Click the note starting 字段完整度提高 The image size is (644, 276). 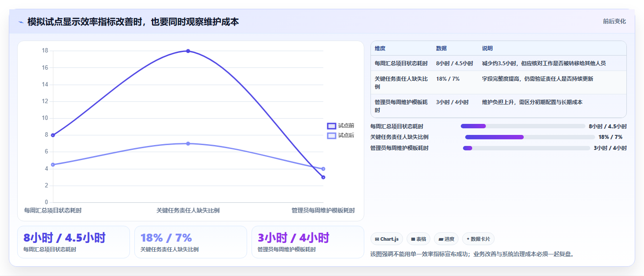[538, 79]
